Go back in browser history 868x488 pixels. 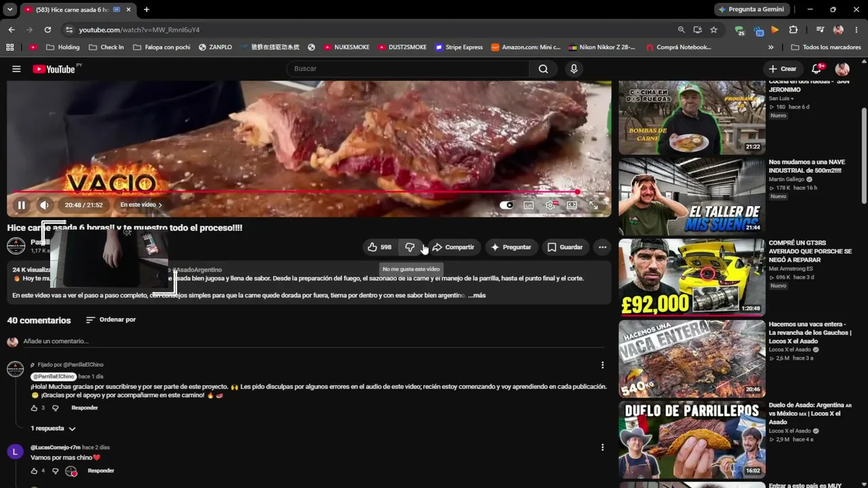[12, 30]
